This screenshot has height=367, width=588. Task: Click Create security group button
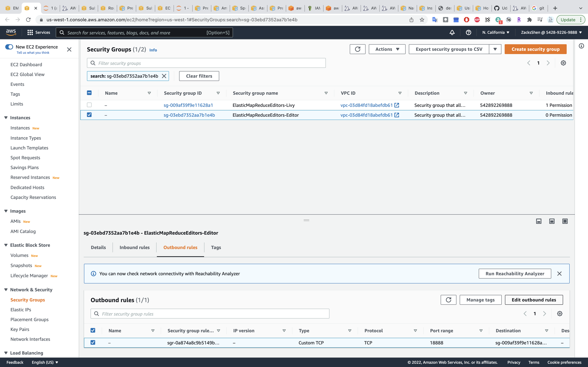(535, 49)
